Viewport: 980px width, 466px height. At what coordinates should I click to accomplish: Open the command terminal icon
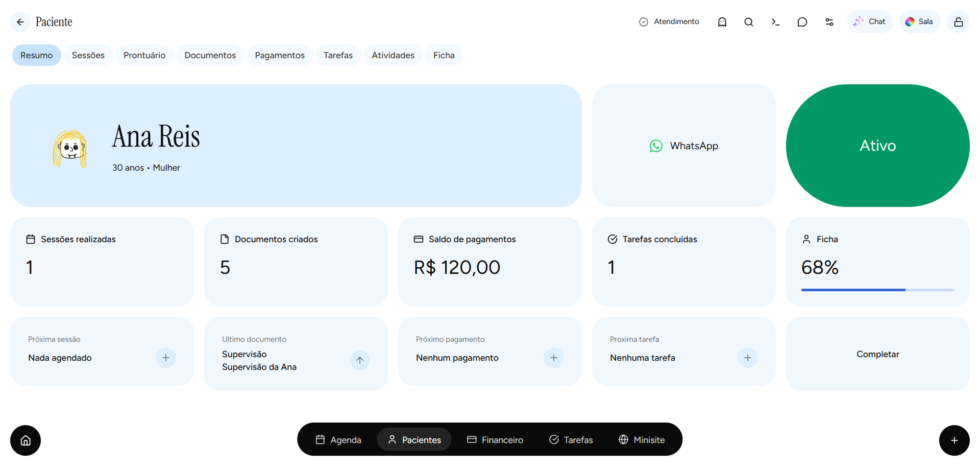tap(775, 22)
